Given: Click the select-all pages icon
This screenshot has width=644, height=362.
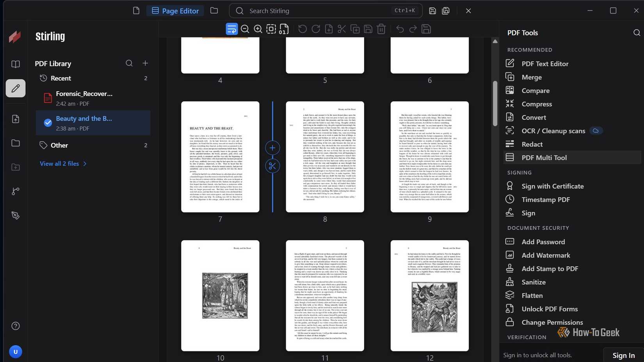Looking at the screenshot, I should pyautogui.click(x=271, y=29).
